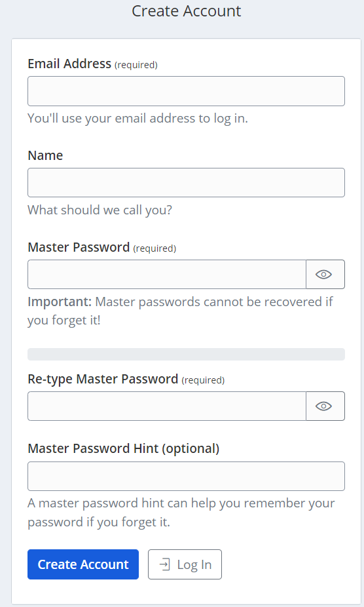Focus the Master Password Hint field
This screenshot has height=607, width=364.
[x=186, y=476]
